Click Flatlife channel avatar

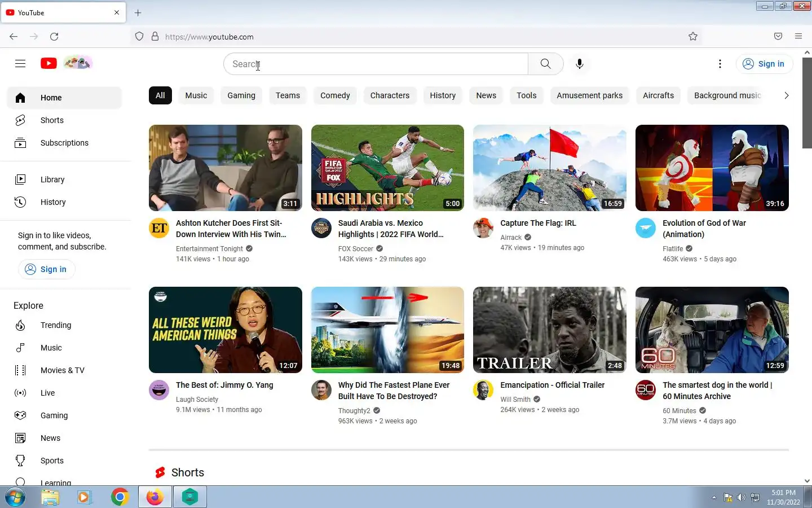pos(646,228)
